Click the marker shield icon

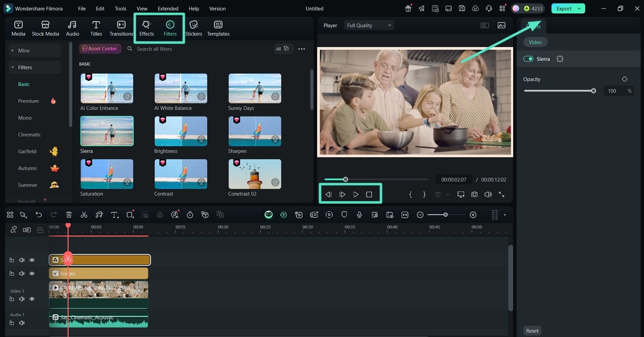[344, 215]
